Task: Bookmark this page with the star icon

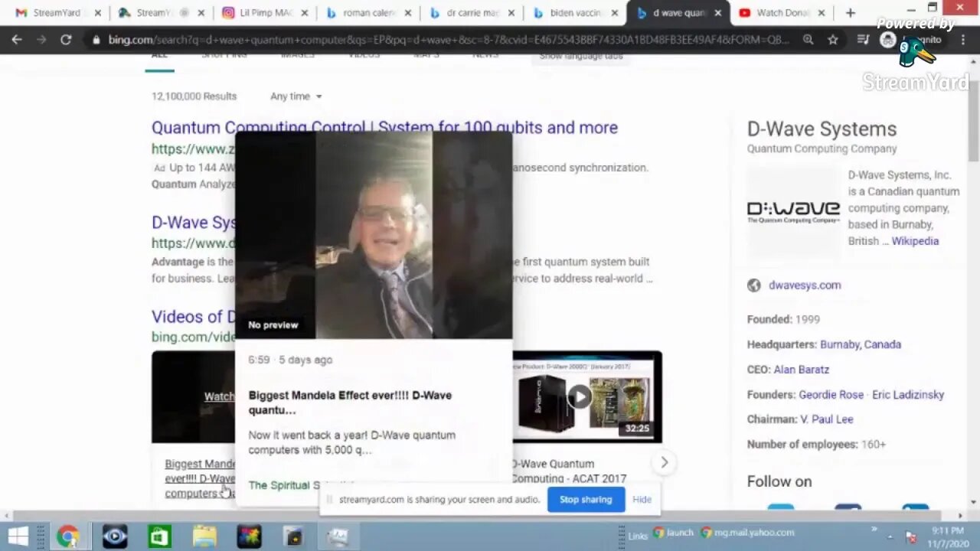Action: click(x=833, y=40)
